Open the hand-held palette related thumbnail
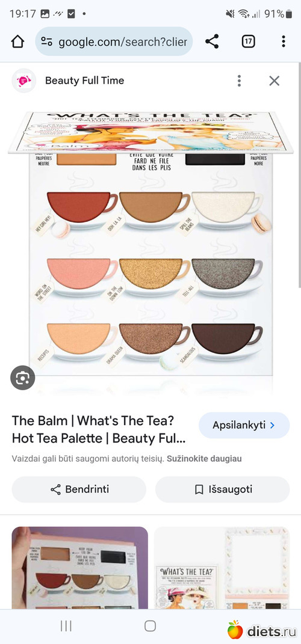Viewport: 301px width, 644px height. pos(80,568)
